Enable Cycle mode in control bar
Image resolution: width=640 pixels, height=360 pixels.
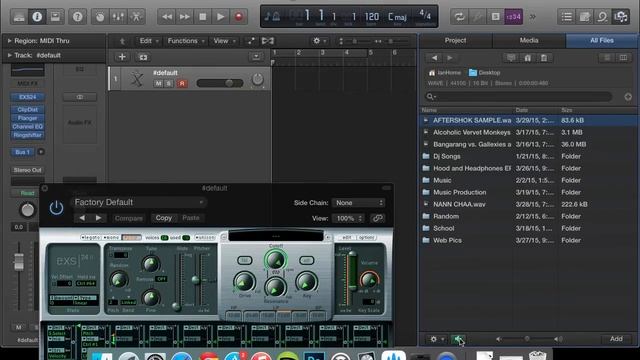pyautogui.click(x=459, y=17)
